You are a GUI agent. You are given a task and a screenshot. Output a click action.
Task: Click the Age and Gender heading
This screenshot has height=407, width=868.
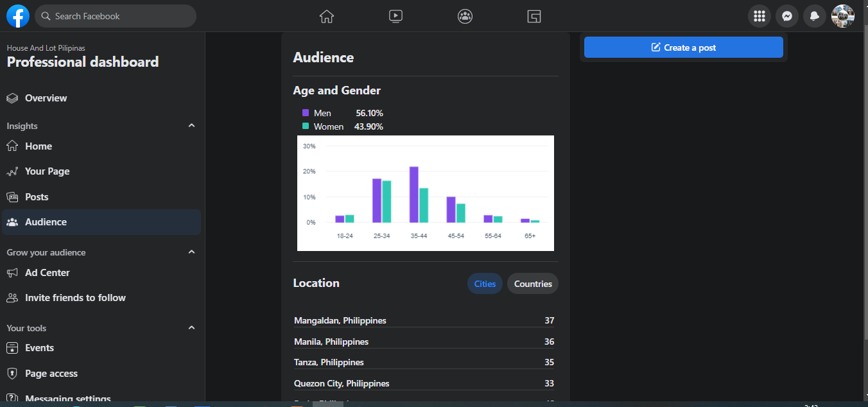[337, 91]
